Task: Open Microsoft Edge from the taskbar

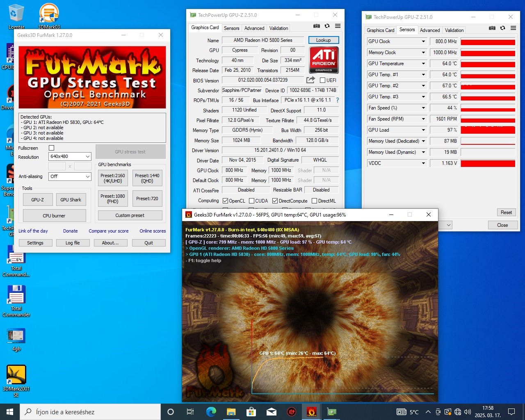Action: [211, 412]
